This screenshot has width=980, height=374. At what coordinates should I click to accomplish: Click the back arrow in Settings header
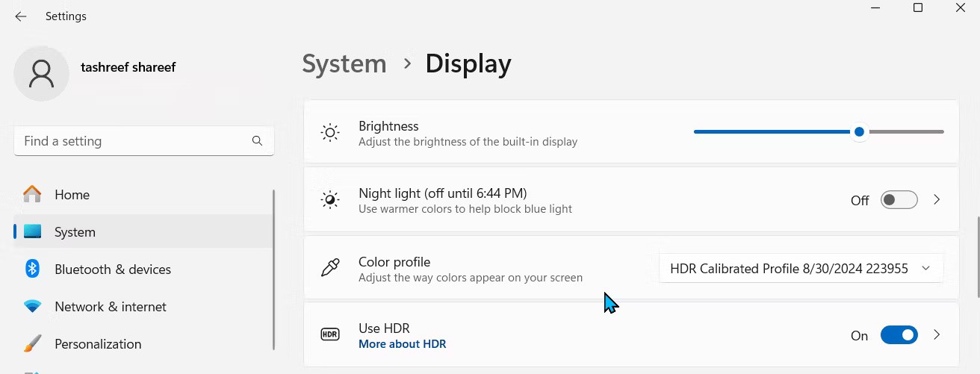click(21, 16)
